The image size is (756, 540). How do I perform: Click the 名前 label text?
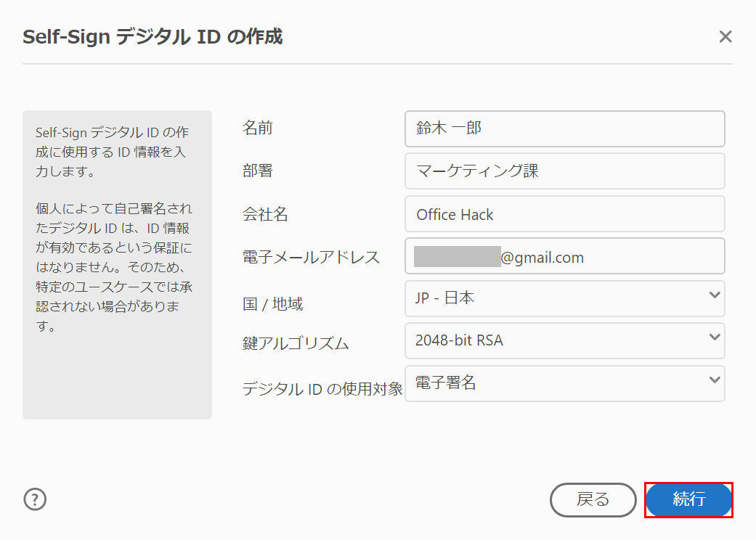tap(258, 128)
